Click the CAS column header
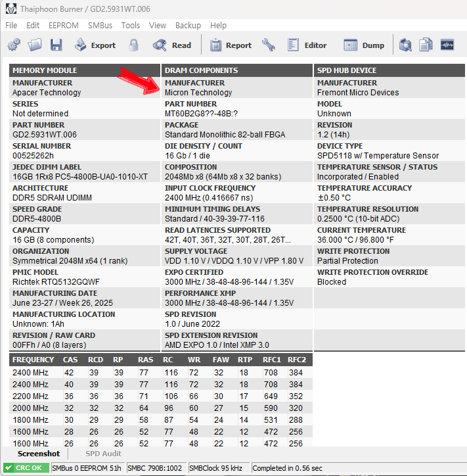 [x=70, y=360]
